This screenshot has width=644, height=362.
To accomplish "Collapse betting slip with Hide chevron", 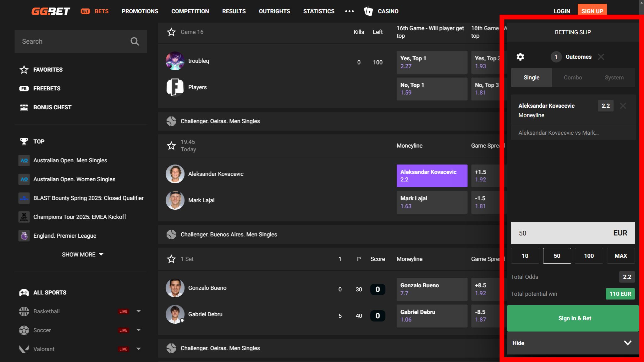I will [628, 343].
